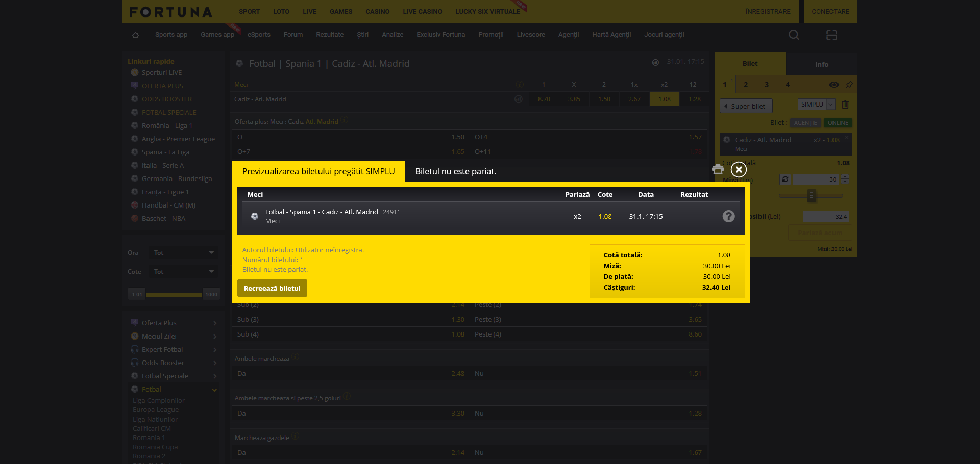Open the SIMPLU ticket type dropdown
This screenshot has width=980, height=464.
coord(816,105)
